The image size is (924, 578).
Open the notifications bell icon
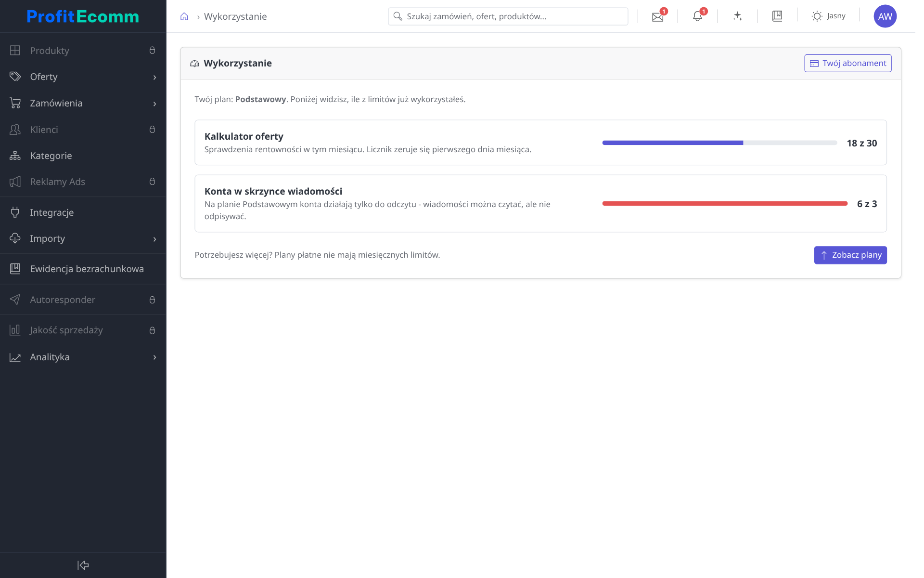click(697, 16)
